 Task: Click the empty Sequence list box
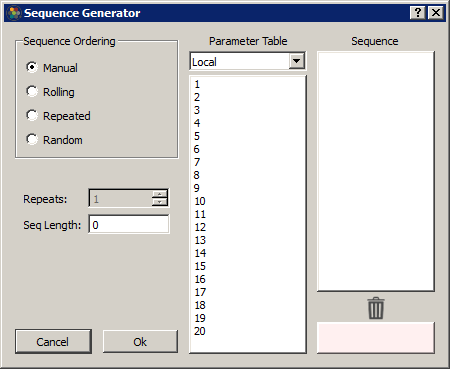click(x=376, y=171)
